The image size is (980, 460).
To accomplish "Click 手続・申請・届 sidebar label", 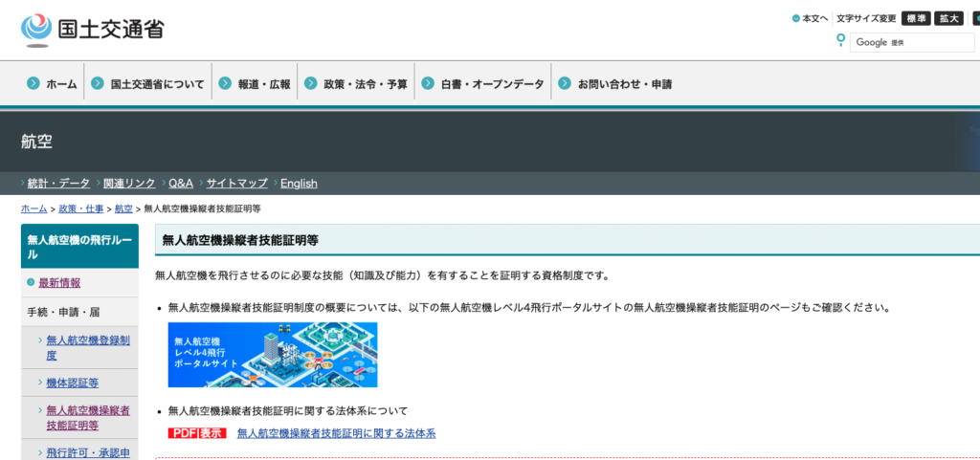I will pyautogui.click(x=64, y=312).
